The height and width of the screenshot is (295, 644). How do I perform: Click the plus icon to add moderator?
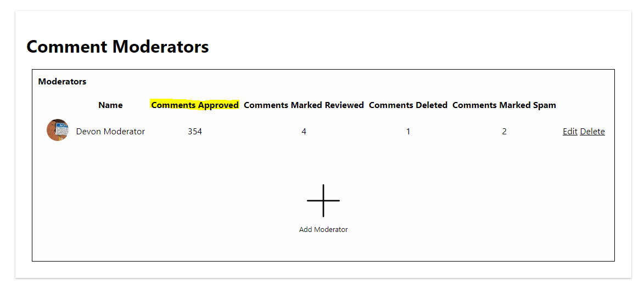323,201
